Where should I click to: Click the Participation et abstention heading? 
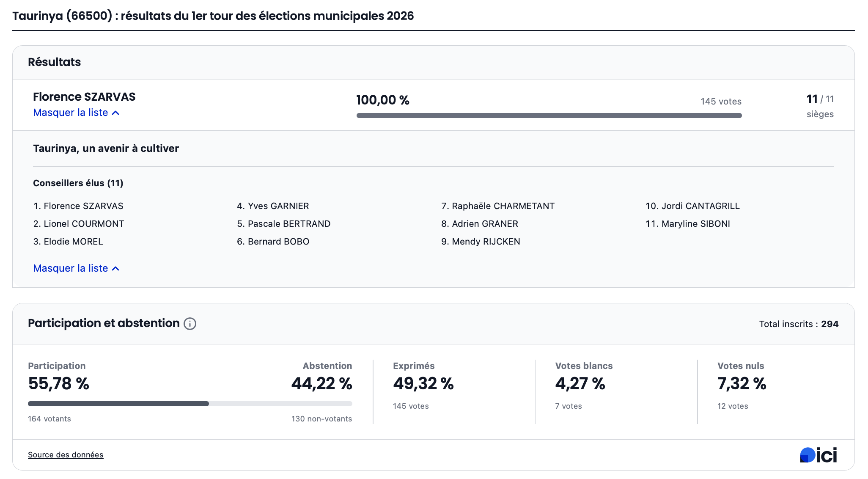point(104,323)
